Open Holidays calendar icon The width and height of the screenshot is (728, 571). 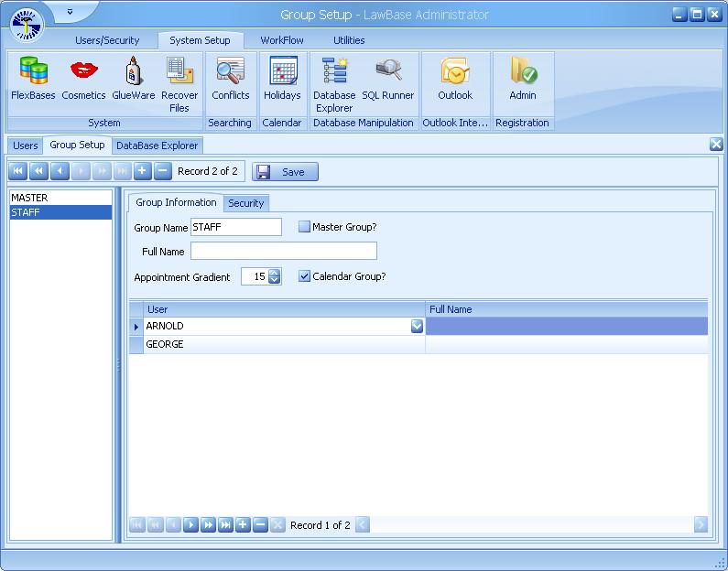point(282,78)
